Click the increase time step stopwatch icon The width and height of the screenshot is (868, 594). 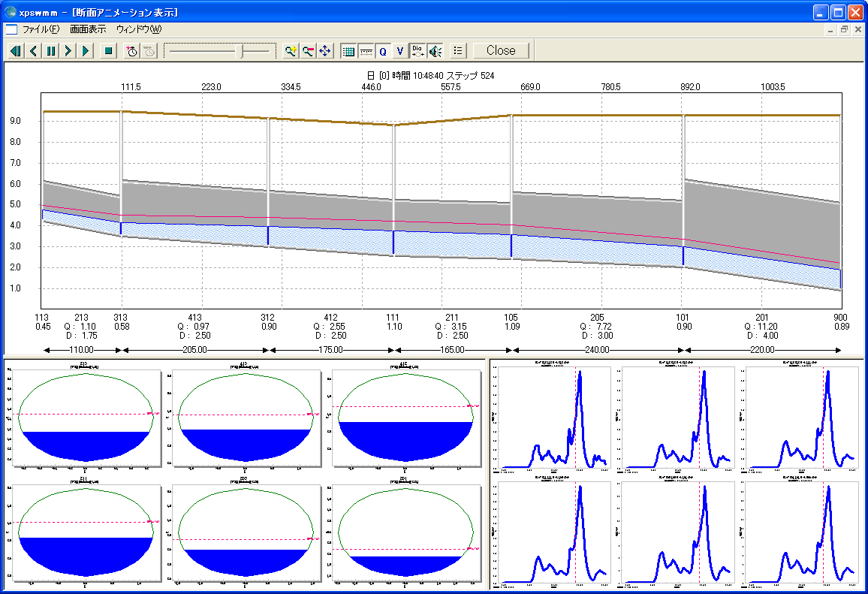click(132, 51)
